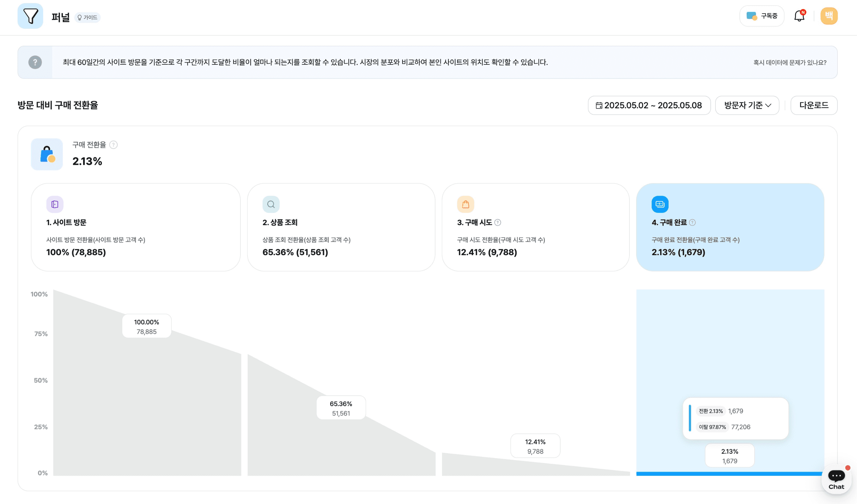Open the 구독중 subscription button
Image resolution: width=857 pixels, height=504 pixels.
[x=762, y=16]
